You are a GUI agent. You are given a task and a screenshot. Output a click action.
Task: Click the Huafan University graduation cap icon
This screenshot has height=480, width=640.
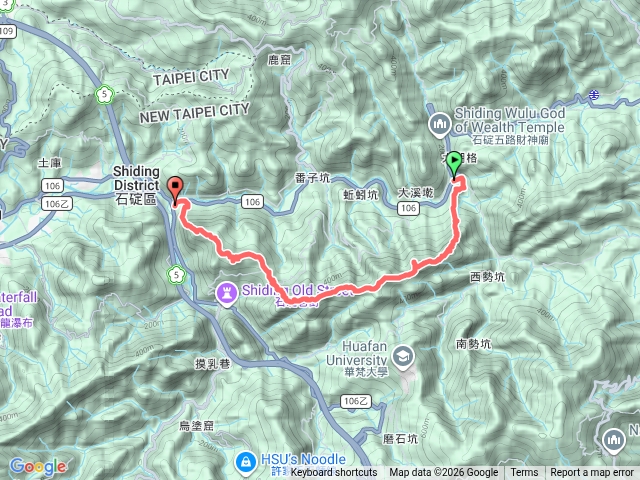(x=403, y=358)
